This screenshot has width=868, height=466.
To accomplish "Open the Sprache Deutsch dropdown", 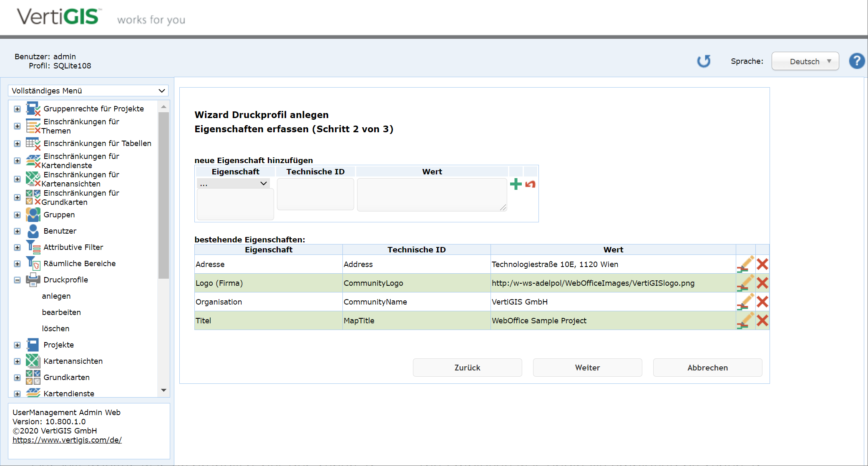I will pos(805,61).
